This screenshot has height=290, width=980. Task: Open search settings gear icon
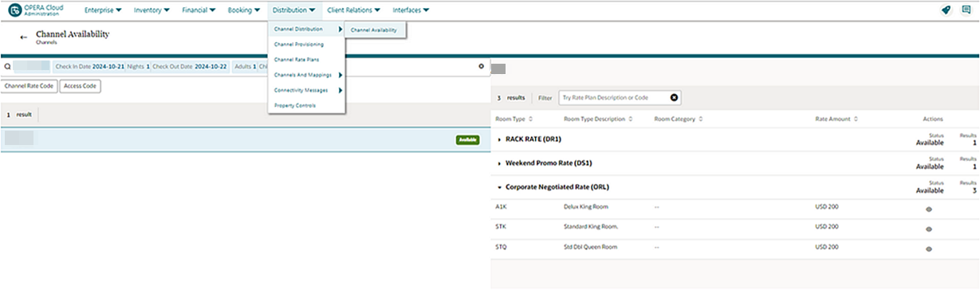tap(481, 66)
